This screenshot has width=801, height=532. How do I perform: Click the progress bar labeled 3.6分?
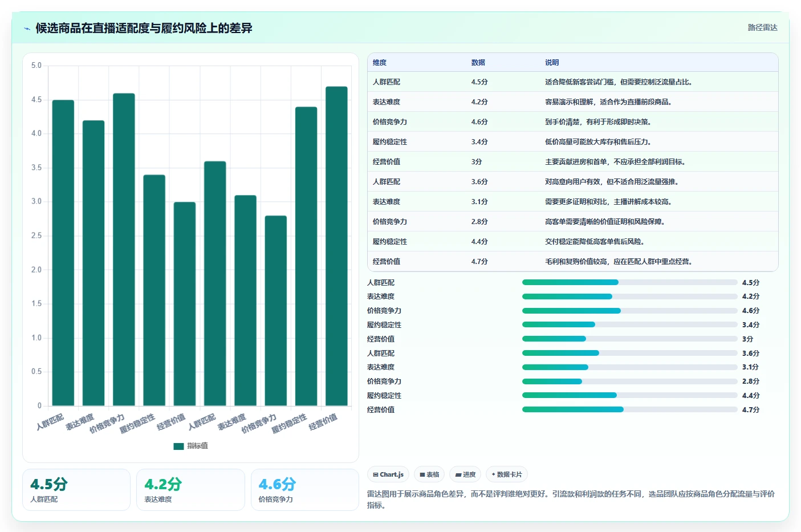pyautogui.click(x=630, y=353)
